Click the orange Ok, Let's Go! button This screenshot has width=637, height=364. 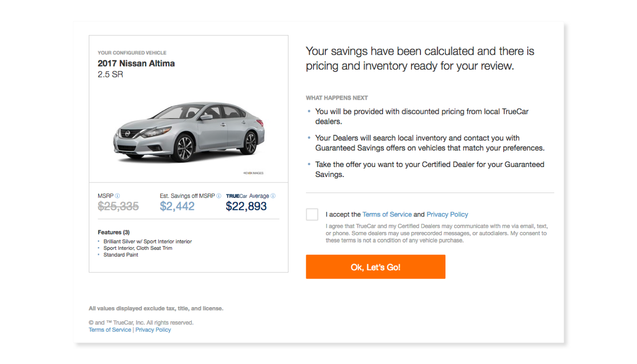(375, 267)
